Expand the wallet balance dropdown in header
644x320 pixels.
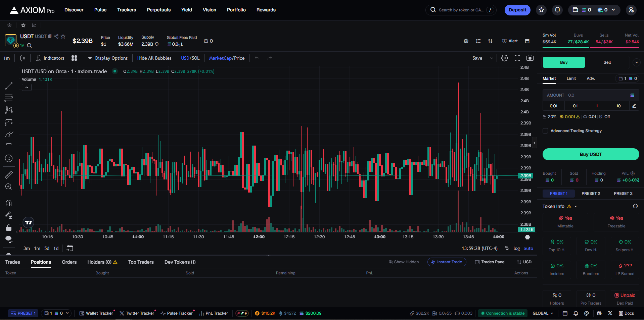pos(613,10)
